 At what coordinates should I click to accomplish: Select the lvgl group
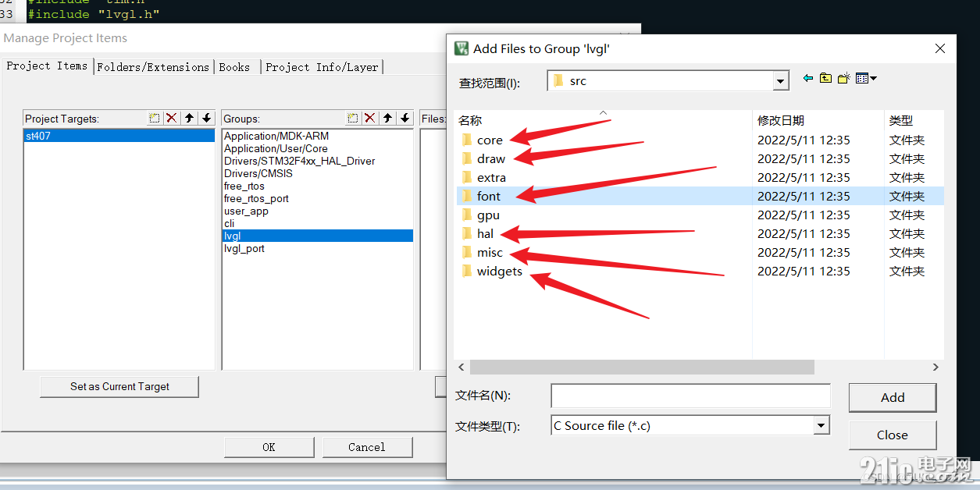[317, 236]
